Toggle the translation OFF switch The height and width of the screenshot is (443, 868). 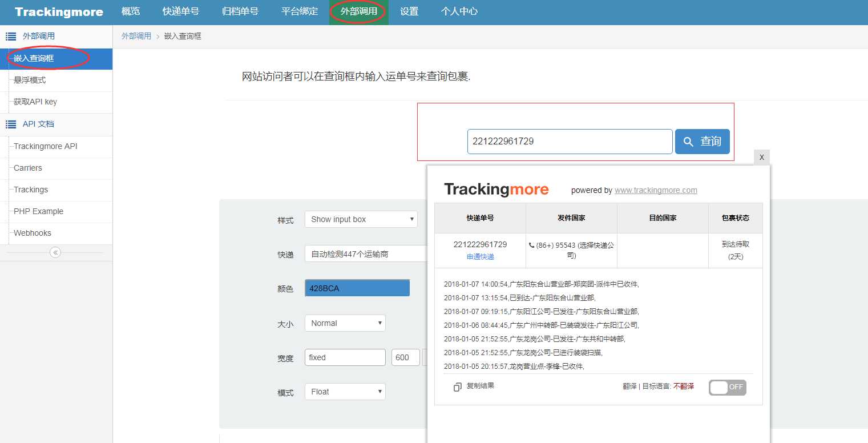[x=728, y=387]
